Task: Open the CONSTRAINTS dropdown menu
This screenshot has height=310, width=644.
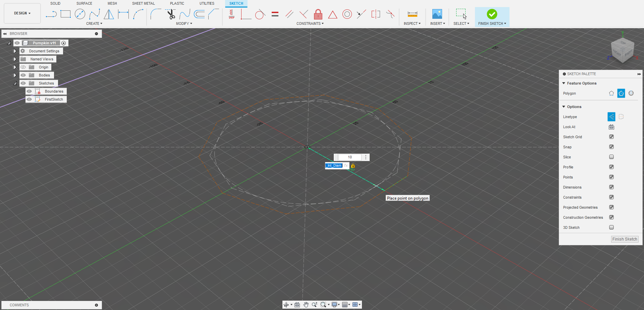Action: (x=310, y=23)
